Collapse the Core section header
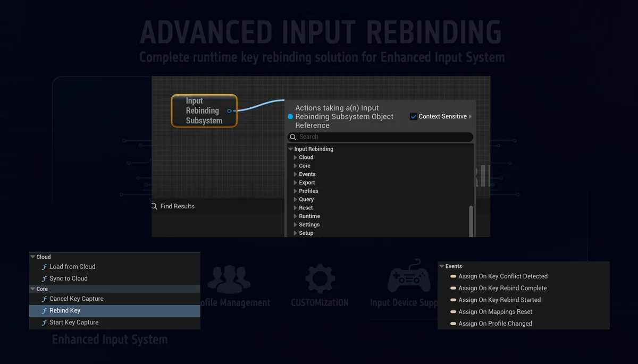Screen dimensions: 638x364 click(x=33, y=289)
